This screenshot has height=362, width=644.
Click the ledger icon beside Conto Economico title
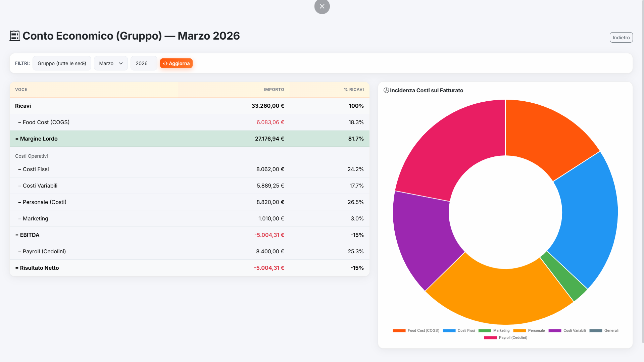(x=15, y=36)
